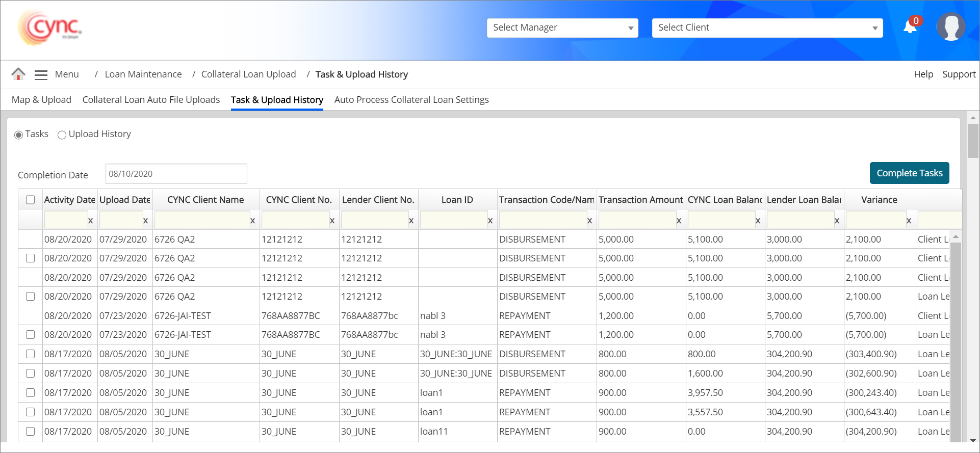This screenshot has width=980, height=453.
Task: Expand the Select Client dropdown
Action: tap(767, 28)
